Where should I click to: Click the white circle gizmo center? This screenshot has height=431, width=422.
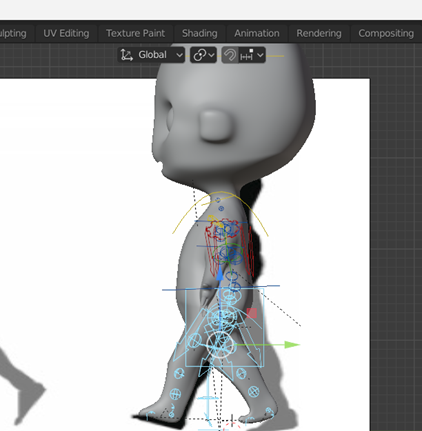pyautogui.click(x=220, y=344)
